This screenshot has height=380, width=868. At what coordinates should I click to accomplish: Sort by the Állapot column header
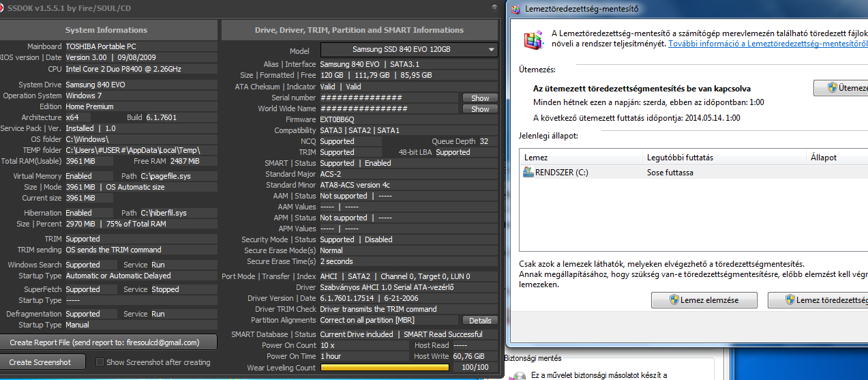click(837, 158)
